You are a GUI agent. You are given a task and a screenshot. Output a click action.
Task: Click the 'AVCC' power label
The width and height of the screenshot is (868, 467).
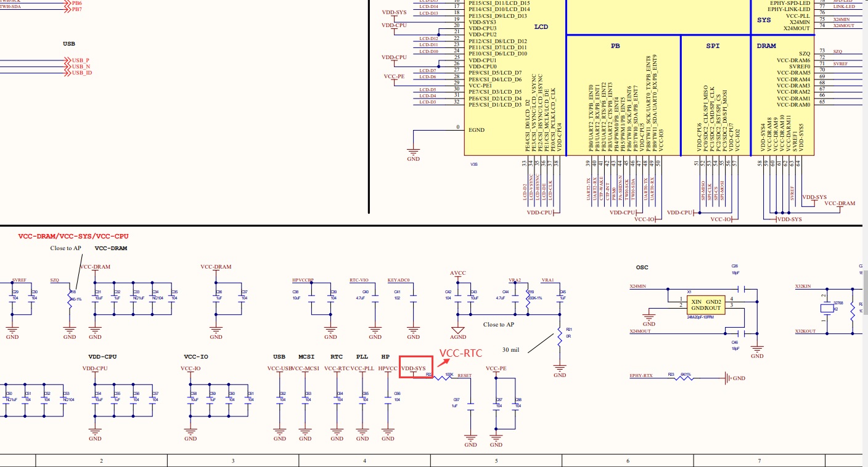pos(458,273)
